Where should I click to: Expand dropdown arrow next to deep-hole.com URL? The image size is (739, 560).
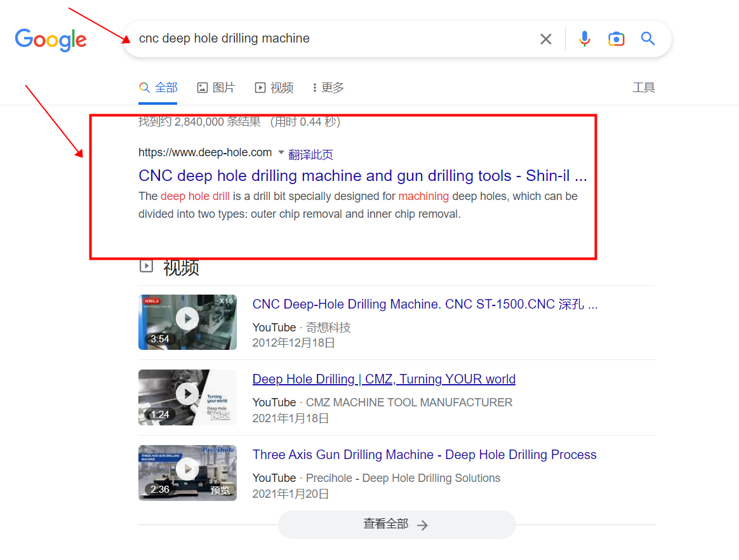click(x=281, y=152)
